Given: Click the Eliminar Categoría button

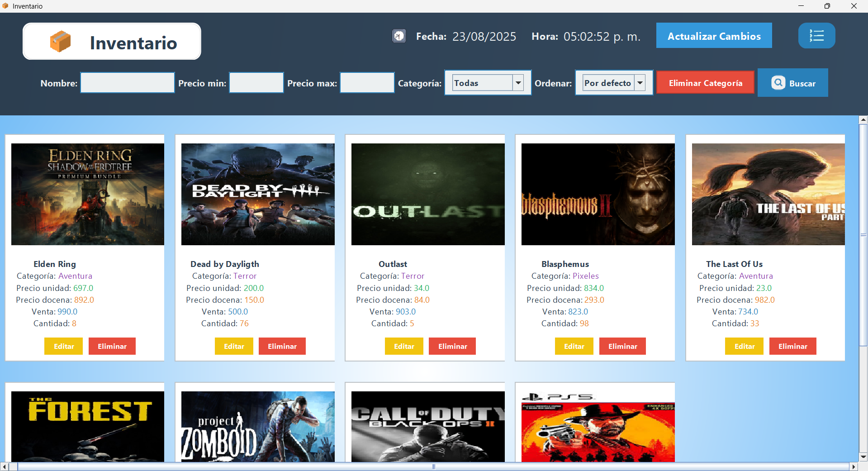Looking at the screenshot, I should coord(705,83).
